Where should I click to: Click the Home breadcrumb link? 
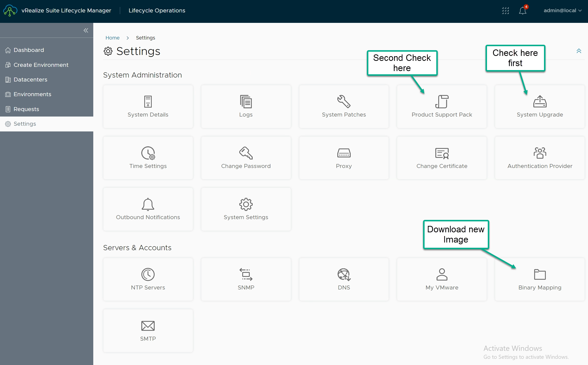tap(112, 38)
